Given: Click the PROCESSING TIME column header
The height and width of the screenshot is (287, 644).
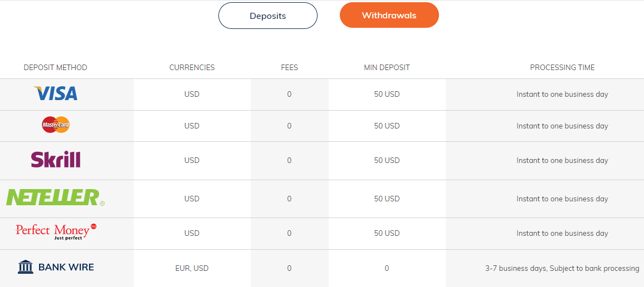Looking at the screenshot, I should pyautogui.click(x=562, y=68).
